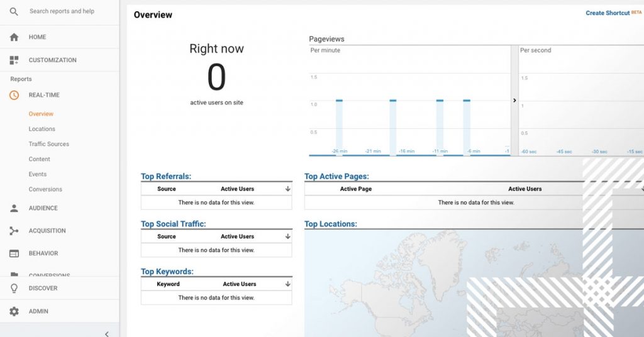Click the Audience person icon
This screenshot has width=644, height=337.
tap(14, 208)
